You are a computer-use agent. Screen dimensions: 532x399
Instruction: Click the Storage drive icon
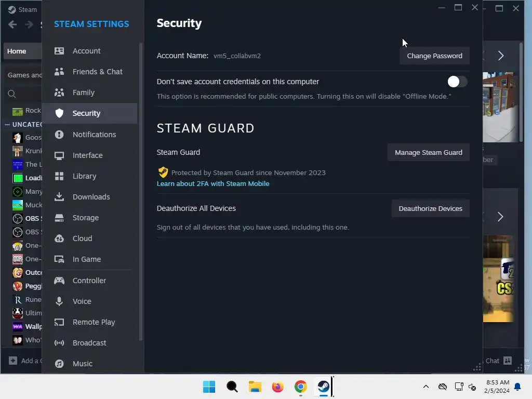tap(59, 218)
